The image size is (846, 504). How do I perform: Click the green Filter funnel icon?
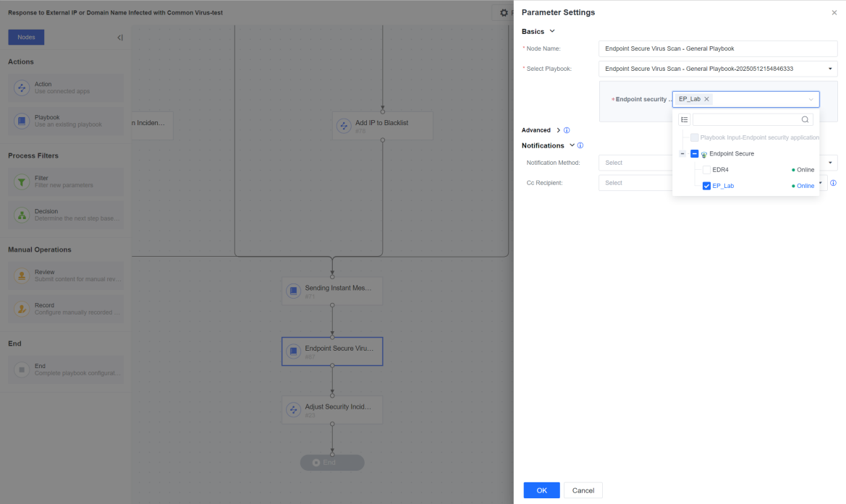(22, 181)
